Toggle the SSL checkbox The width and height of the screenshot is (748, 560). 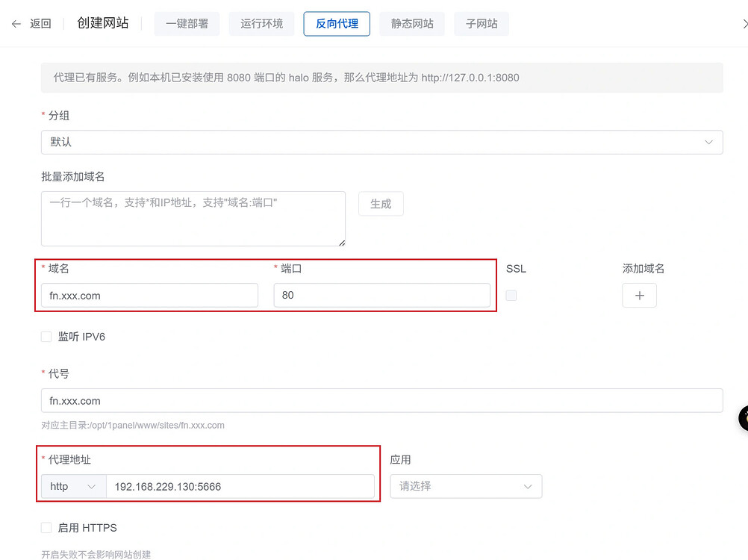pyautogui.click(x=511, y=296)
